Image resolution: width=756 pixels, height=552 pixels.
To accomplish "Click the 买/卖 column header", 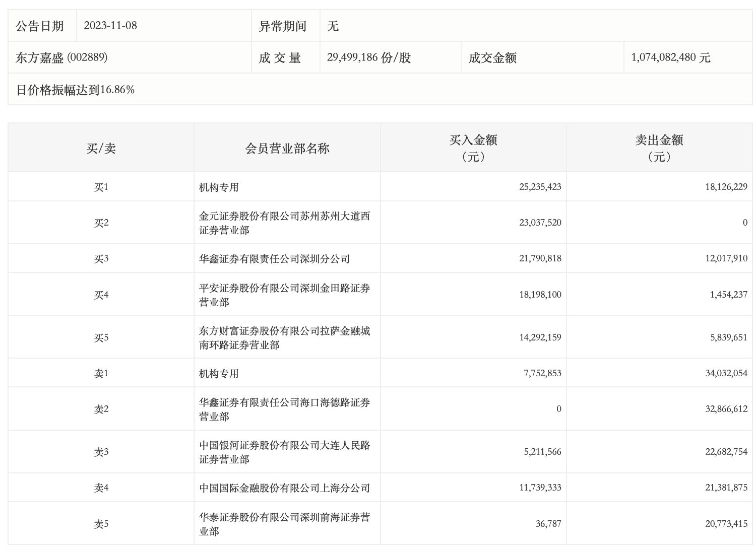I will coord(101,148).
